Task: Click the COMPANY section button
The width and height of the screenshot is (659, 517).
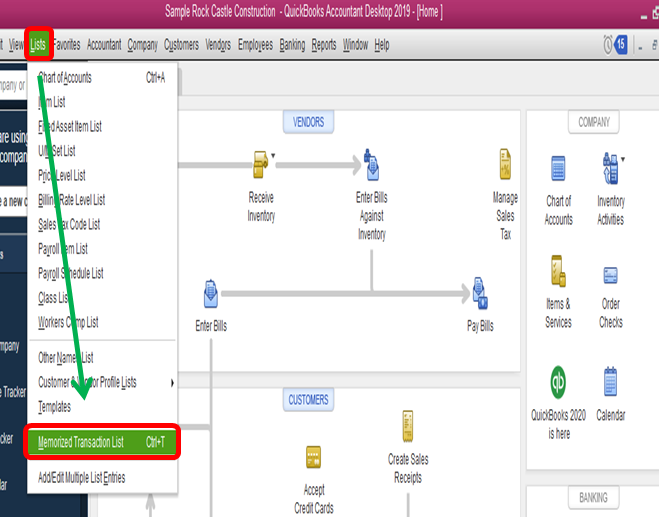Action: pyautogui.click(x=593, y=122)
